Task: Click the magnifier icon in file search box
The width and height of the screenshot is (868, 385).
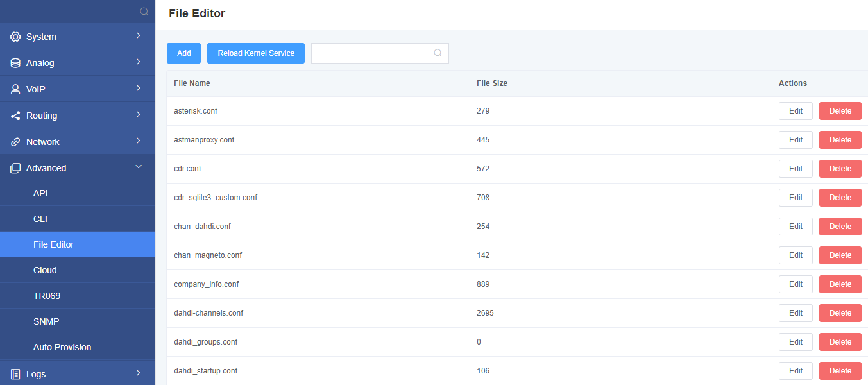Action: (x=438, y=53)
